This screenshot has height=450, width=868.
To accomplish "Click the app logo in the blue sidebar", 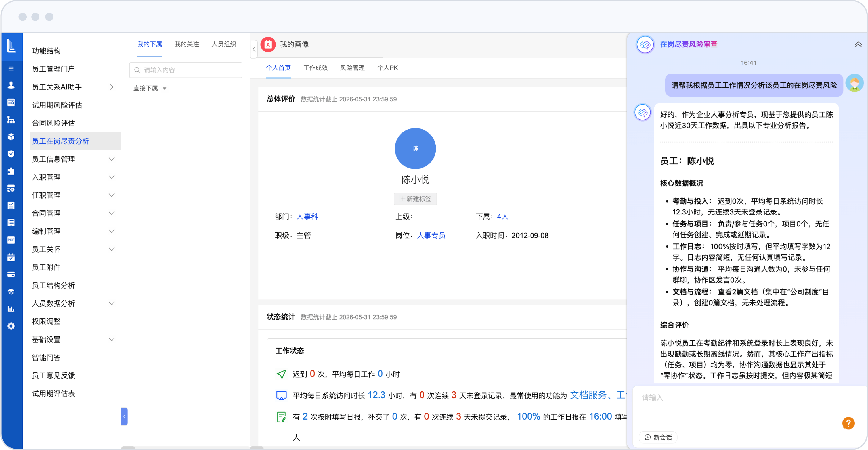I will point(11,45).
